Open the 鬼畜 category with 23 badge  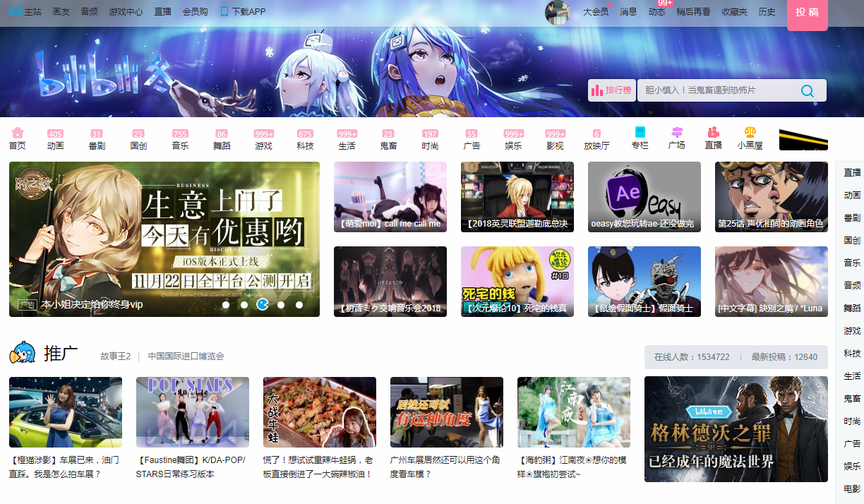tap(388, 140)
